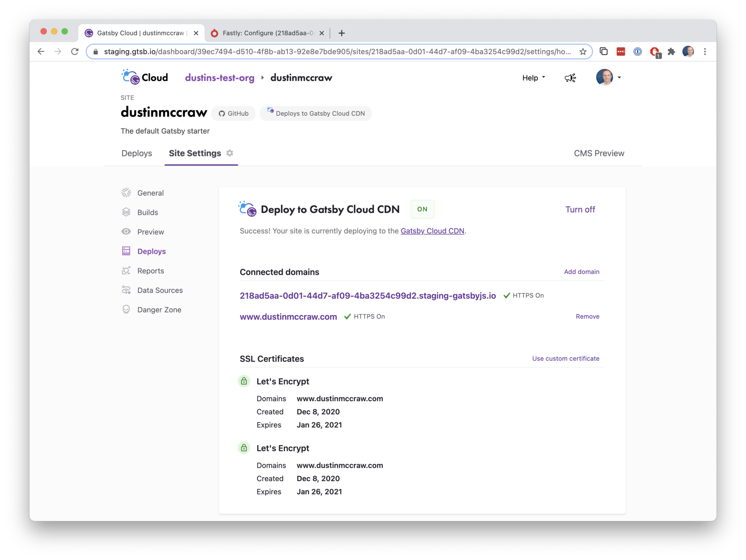Viewport: 746px width, 560px height.
Task: Open the 1Password extension
Action: click(637, 51)
